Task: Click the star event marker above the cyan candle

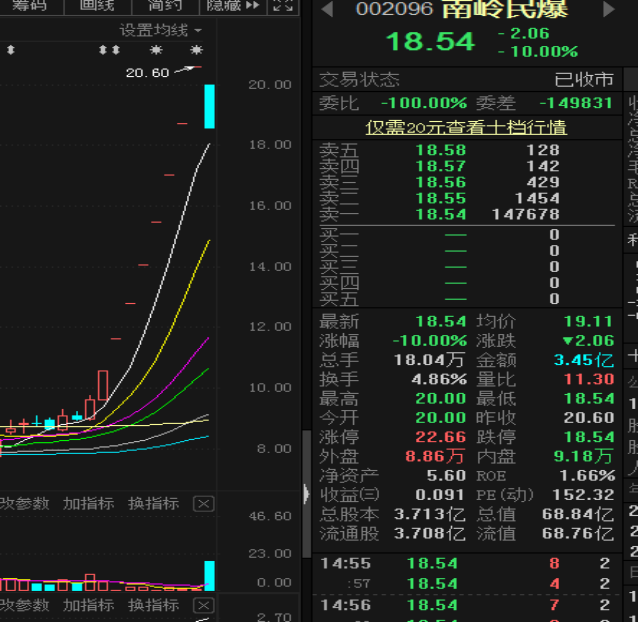Action: [197, 50]
